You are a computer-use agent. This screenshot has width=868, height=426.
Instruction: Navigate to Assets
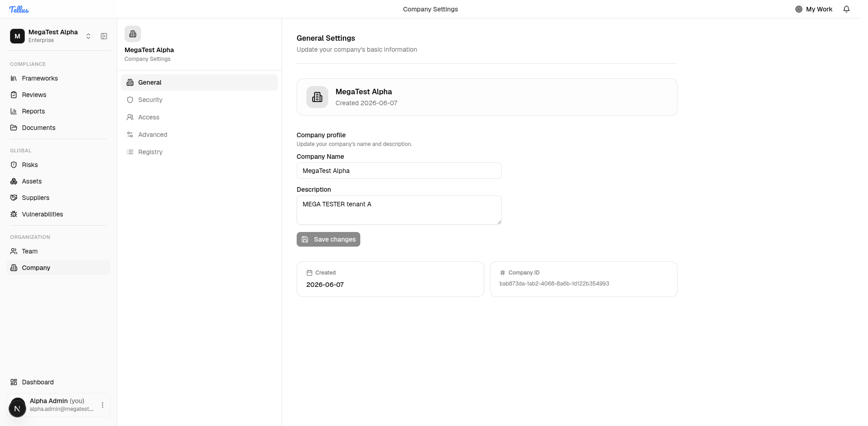(x=58, y=181)
